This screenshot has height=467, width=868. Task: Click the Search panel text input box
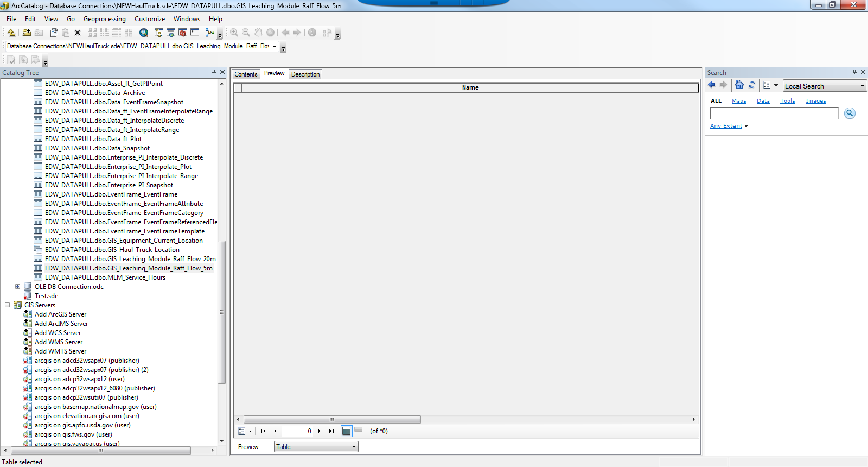coord(774,113)
